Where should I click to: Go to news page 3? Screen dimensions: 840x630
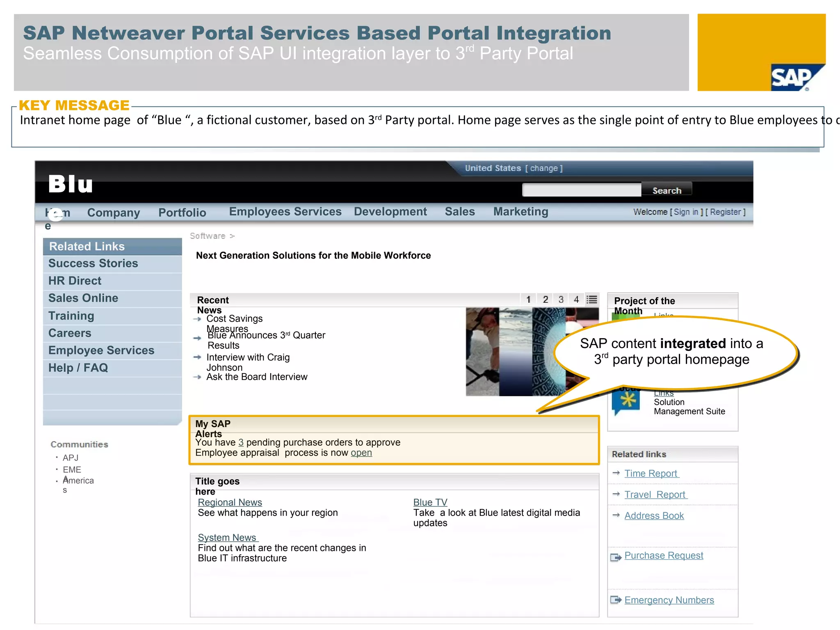(561, 300)
